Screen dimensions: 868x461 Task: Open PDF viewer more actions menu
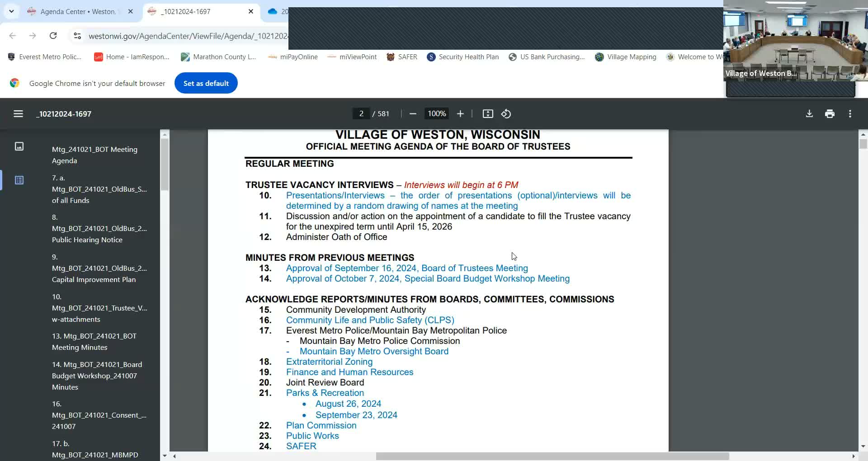tap(850, 114)
